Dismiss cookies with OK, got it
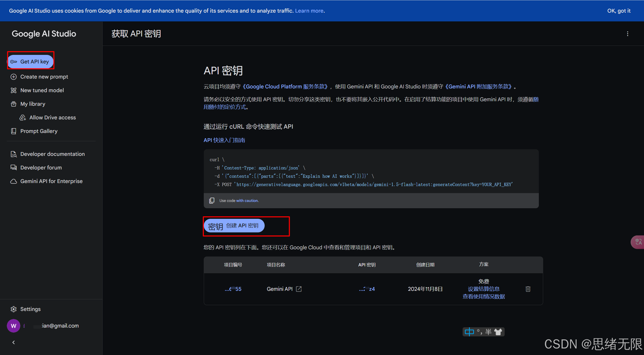Viewport: 644px width, 355px height. point(619,11)
